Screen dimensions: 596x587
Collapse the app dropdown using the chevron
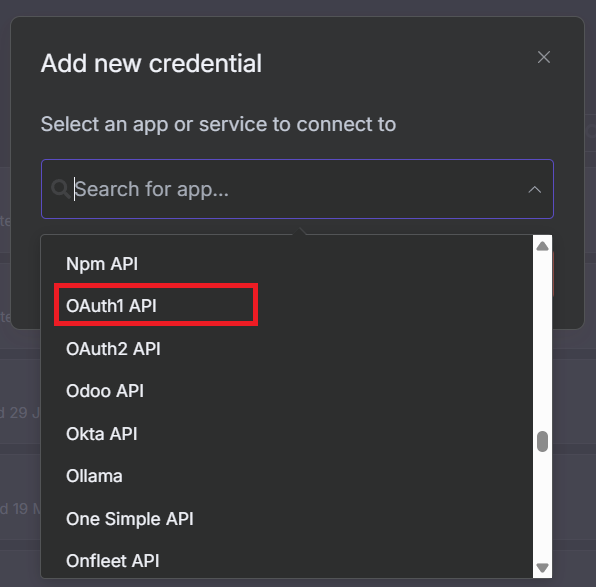tap(534, 189)
